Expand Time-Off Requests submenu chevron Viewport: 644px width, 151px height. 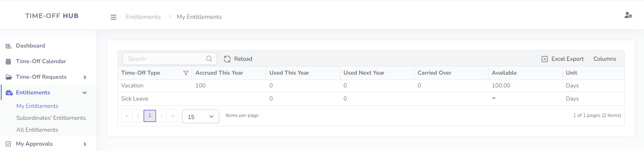tap(85, 77)
